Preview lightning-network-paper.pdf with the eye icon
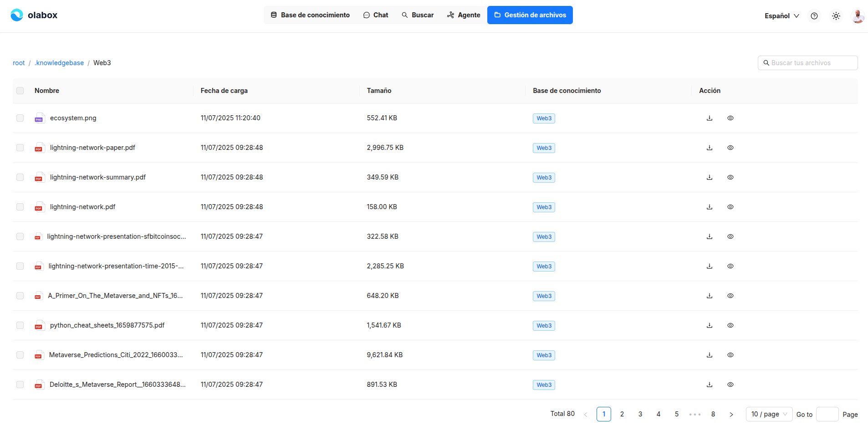 point(730,147)
